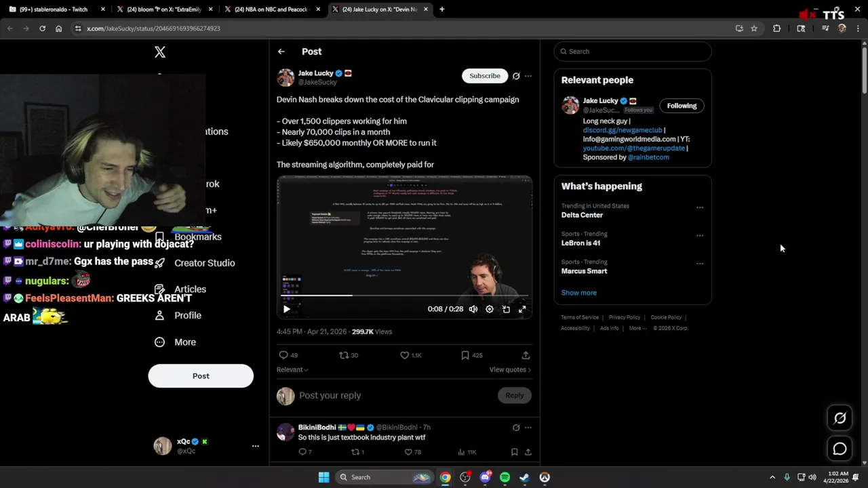Click Show more under What's happening
The height and width of the screenshot is (488, 868).
tap(579, 293)
